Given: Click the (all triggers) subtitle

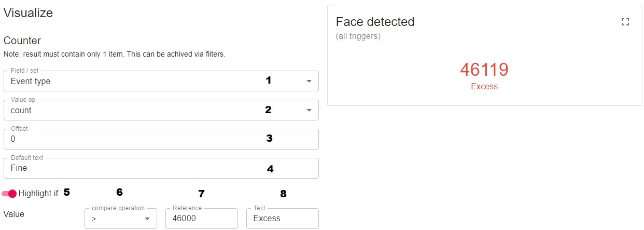Looking at the screenshot, I should tap(358, 36).
